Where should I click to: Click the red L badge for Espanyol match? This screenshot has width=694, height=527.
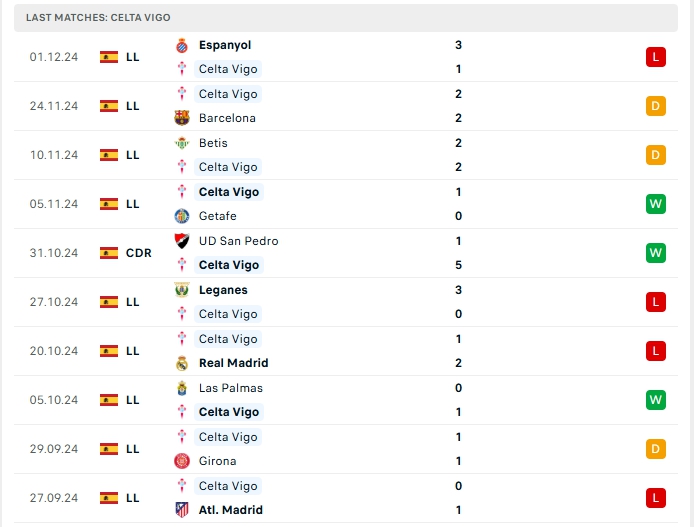(x=656, y=57)
